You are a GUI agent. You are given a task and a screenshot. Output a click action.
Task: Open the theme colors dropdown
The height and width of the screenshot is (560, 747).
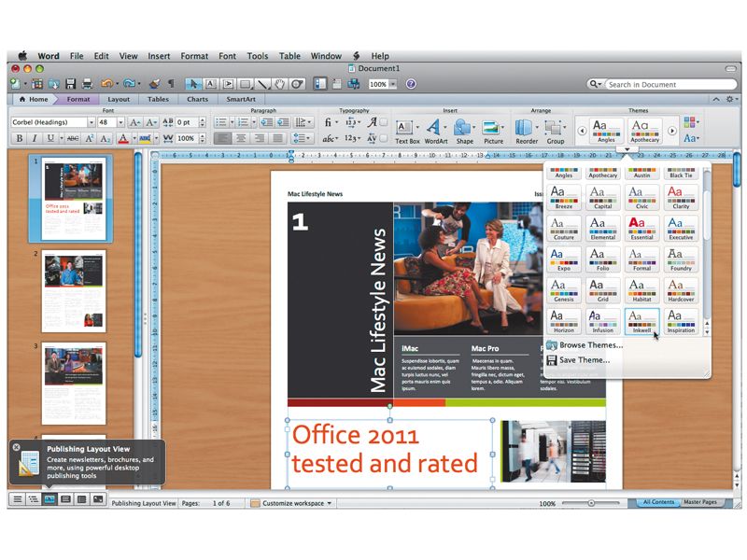(691, 122)
